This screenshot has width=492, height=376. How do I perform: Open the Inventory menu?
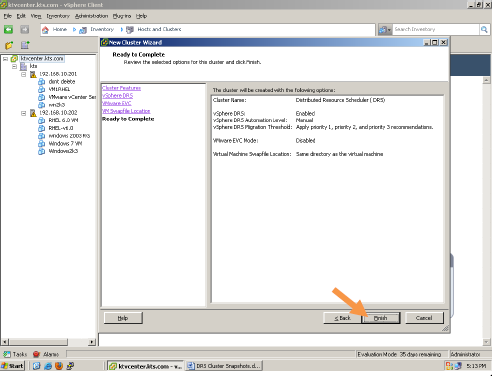coord(58,16)
